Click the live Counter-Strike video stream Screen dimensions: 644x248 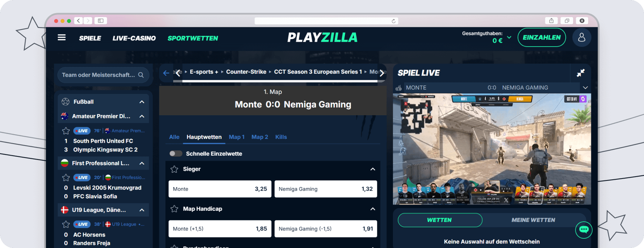[x=492, y=149]
